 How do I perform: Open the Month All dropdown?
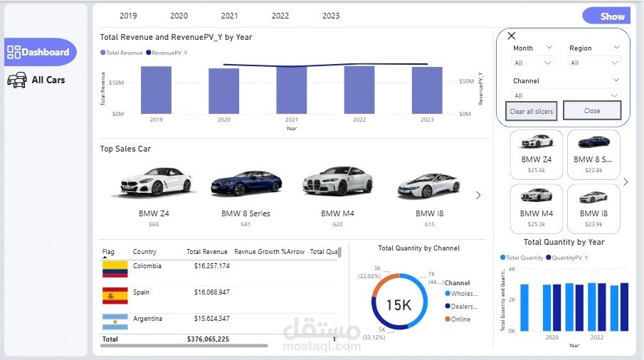click(x=532, y=63)
